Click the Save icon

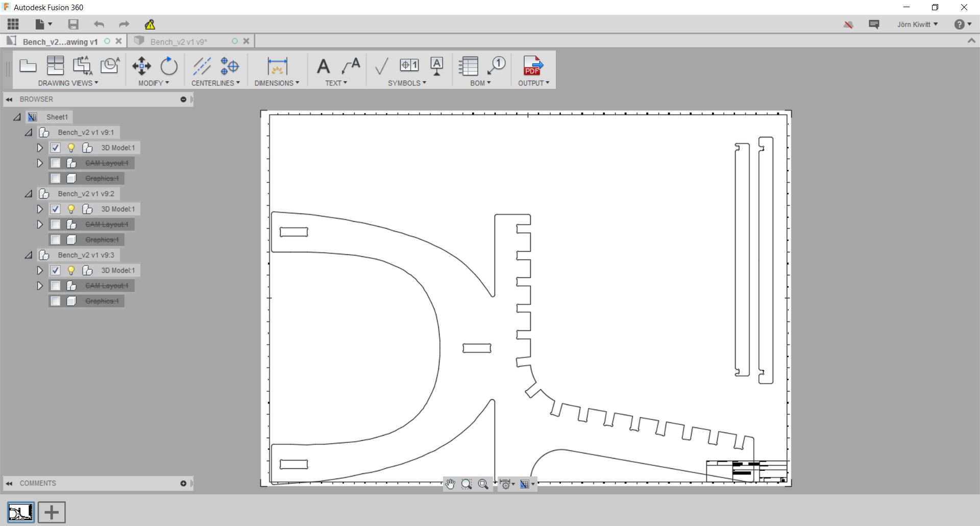point(73,24)
